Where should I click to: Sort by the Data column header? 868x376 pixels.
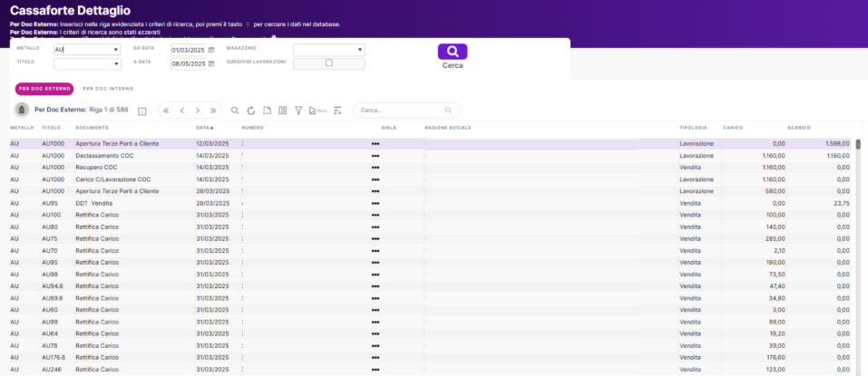click(x=204, y=128)
